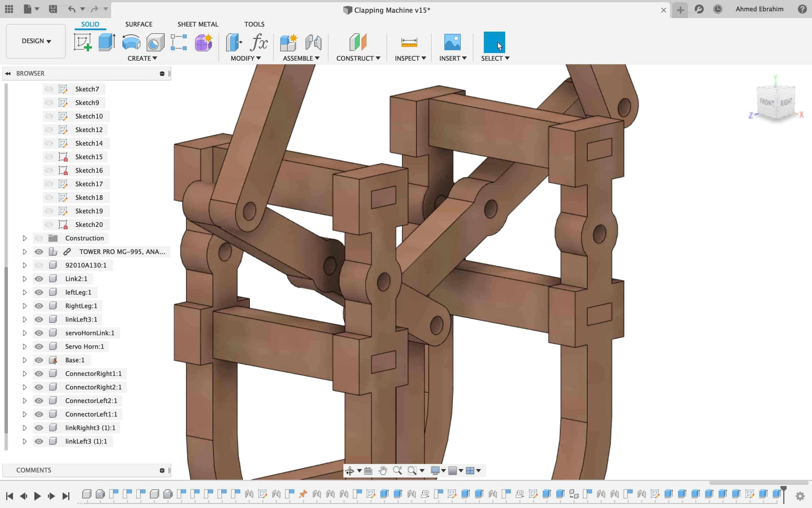
Task: Select the Measure tool icon
Action: (x=409, y=42)
